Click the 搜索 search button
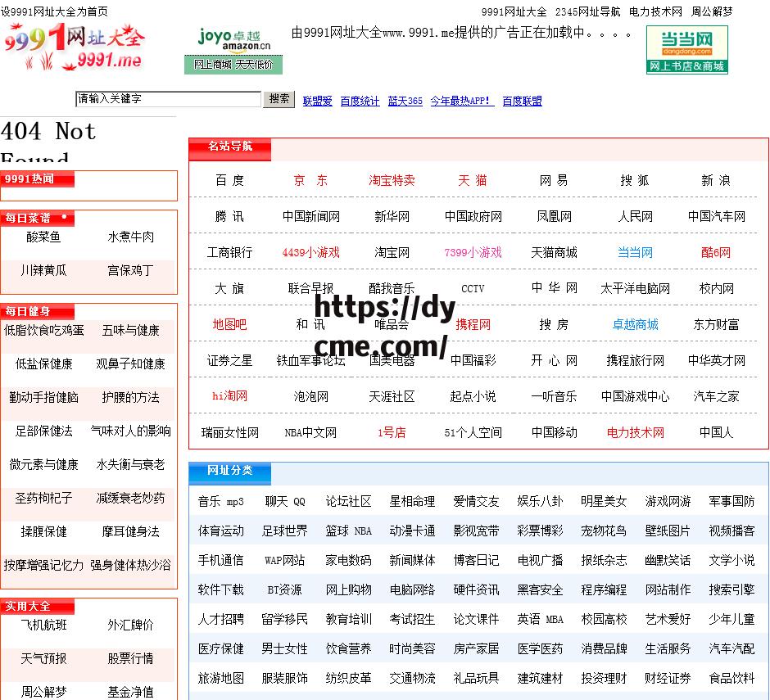 point(279,98)
